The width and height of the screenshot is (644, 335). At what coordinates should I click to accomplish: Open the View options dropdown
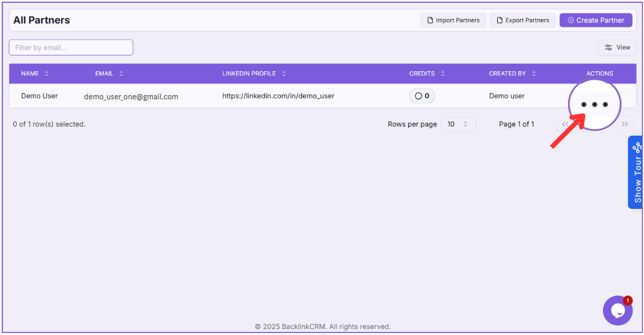[x=617, y=48]
